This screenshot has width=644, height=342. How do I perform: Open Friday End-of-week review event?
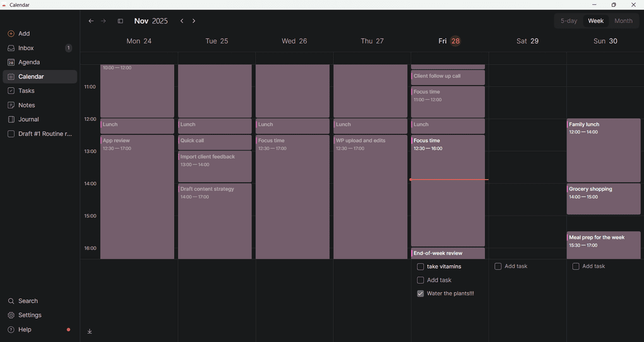[448, 253]
